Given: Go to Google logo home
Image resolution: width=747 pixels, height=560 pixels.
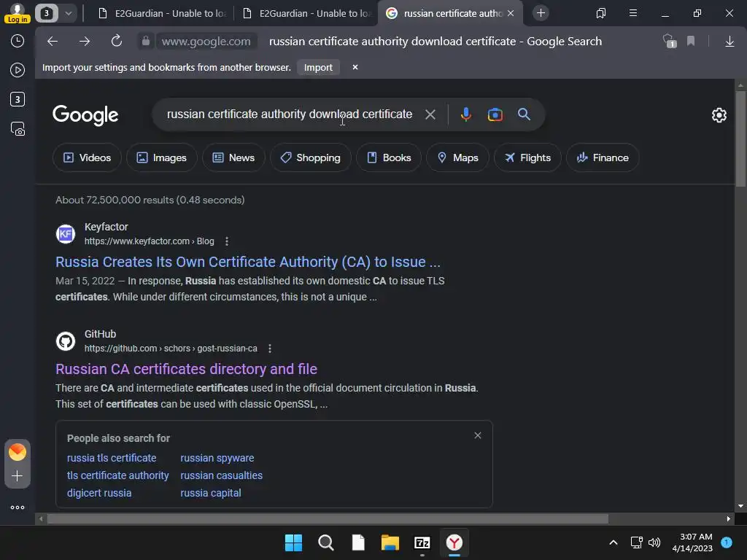Looking at the screenshot, I should 85,114.
